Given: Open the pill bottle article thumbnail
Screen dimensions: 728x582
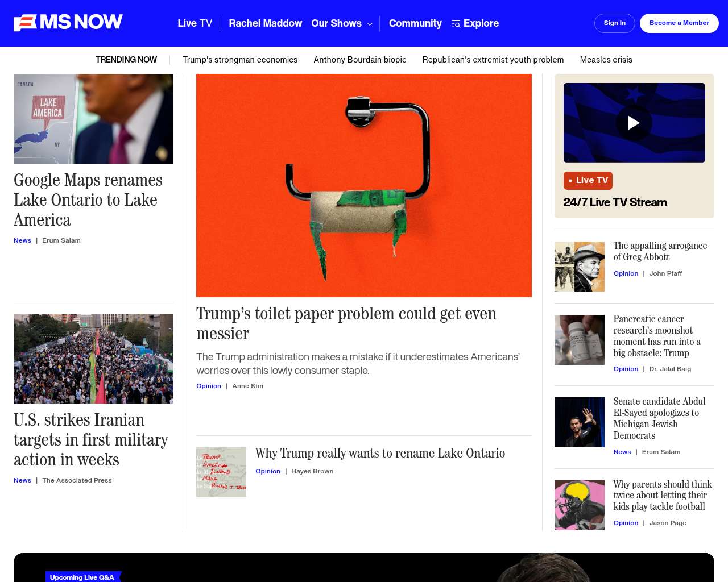Looking at the screenshot, I should coord(580,340).
